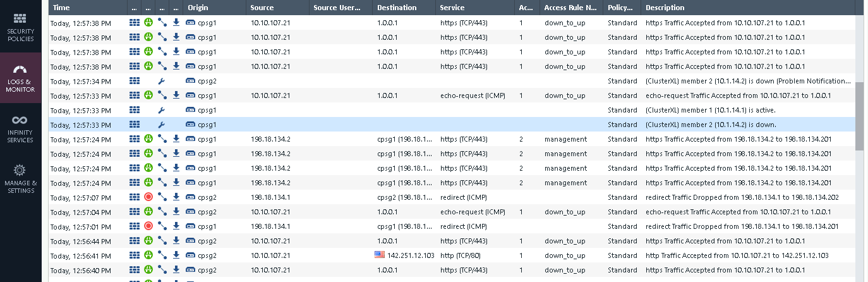This screenshot has width=868, height=282.
Task: Open the Logs & Monitor view
Action: pyautogui.click(x=20, y=77)
